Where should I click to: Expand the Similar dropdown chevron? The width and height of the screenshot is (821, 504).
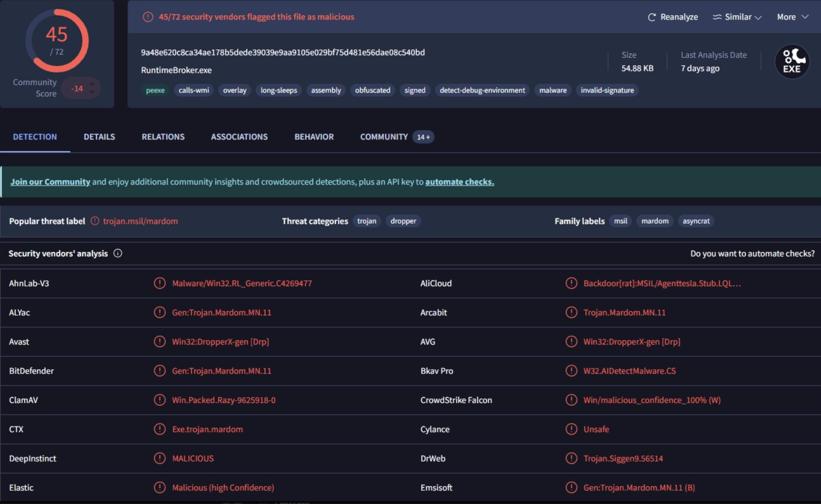coord(758,17)
